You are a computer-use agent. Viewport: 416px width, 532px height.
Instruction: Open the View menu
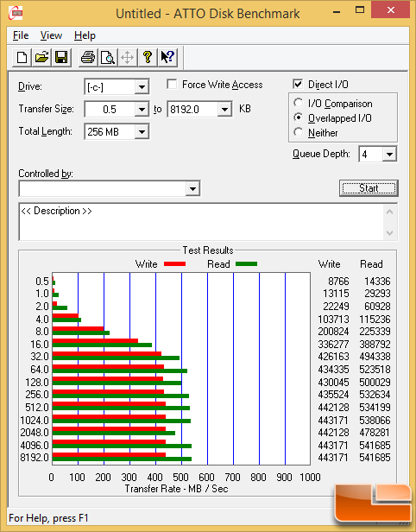51,35
